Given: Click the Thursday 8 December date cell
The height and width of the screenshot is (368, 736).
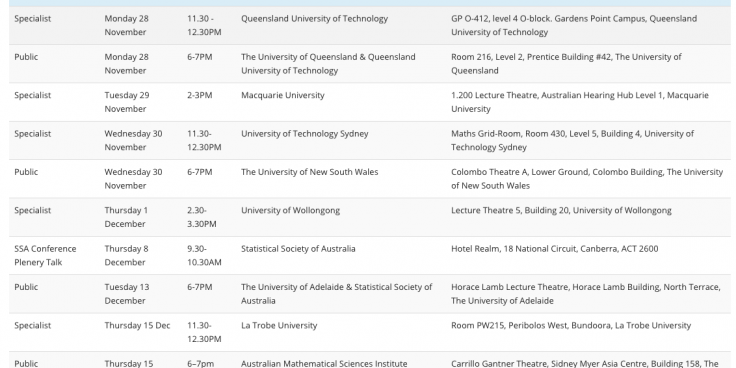Looking at the screenshot, I should (x=126, y=255).
